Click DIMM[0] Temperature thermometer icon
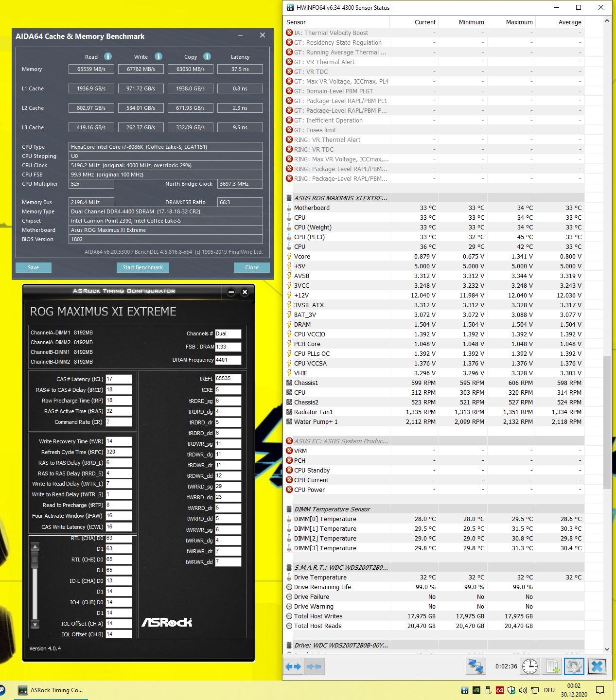Viewport: 616px width, 700px height. [289, 519]
